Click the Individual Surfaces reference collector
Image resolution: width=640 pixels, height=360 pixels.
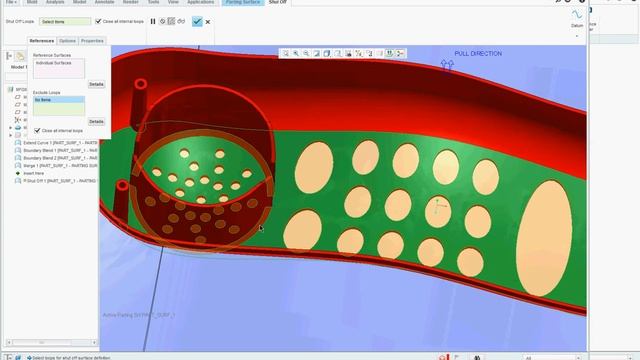(x=59, y=68)
